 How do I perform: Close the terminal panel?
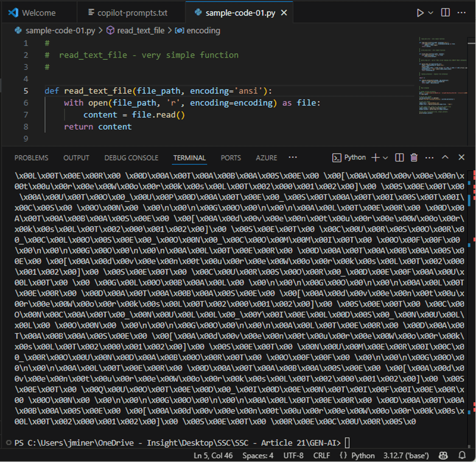coord(462,158)
